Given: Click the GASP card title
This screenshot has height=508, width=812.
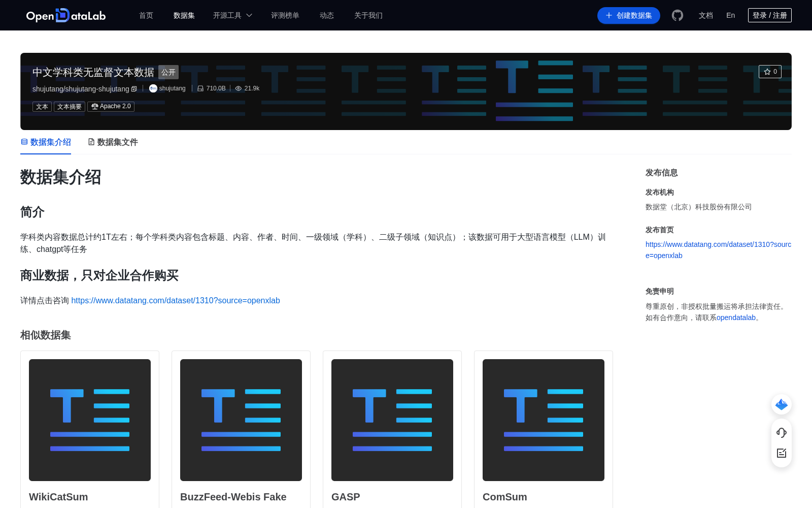Looking at the screenshot, I should (x=346, y=497).
